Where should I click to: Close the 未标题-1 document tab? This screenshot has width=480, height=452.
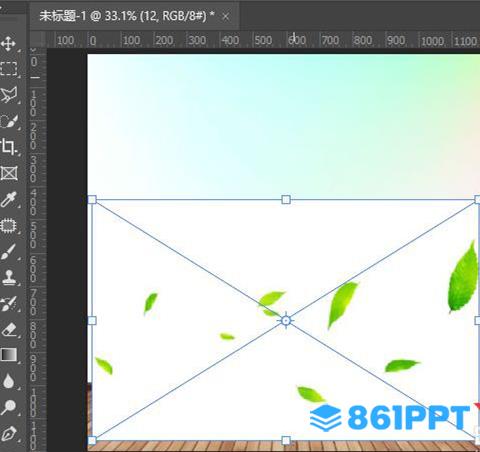226,16
